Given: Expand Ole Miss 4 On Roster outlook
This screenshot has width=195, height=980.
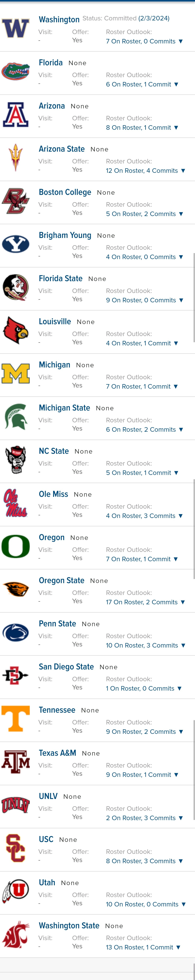Looking at the screenshot, I should [x=145, y=516].
